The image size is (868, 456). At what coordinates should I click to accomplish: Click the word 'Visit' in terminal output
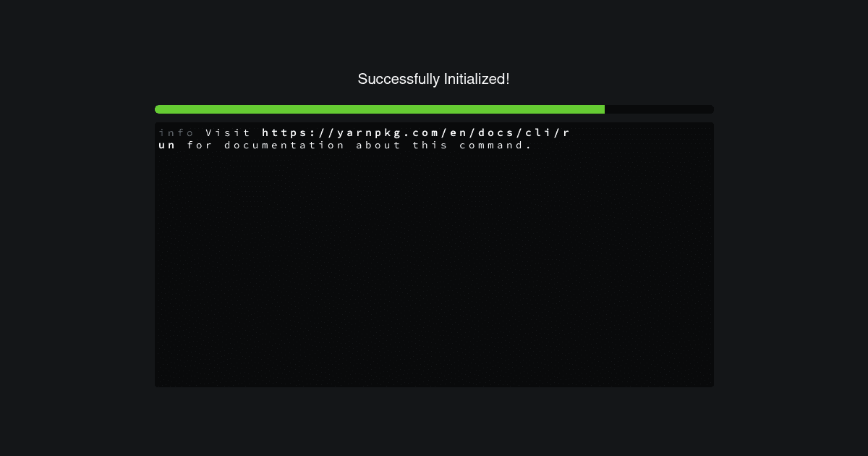coord(228,133)
